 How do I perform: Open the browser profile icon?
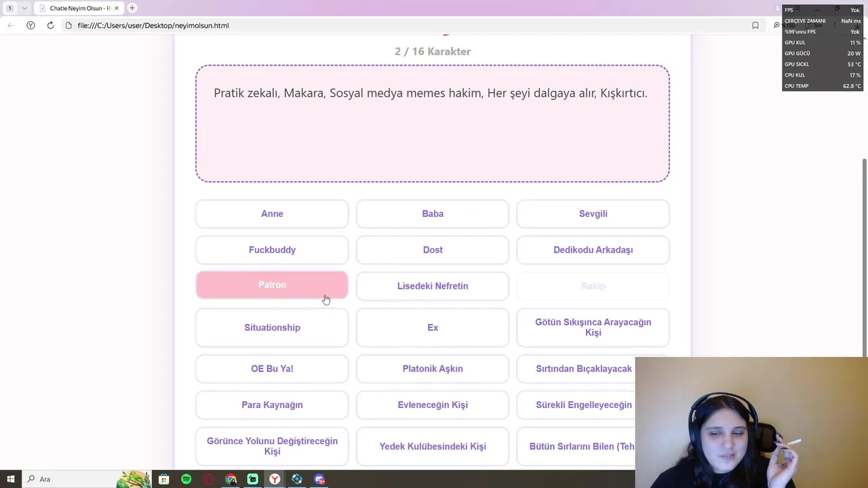(778, 8)
